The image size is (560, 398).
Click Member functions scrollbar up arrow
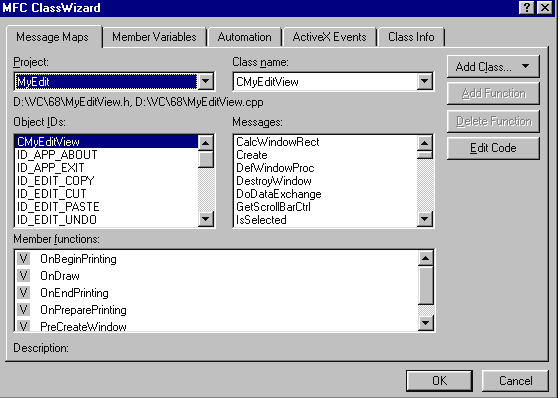coord(425,258)
